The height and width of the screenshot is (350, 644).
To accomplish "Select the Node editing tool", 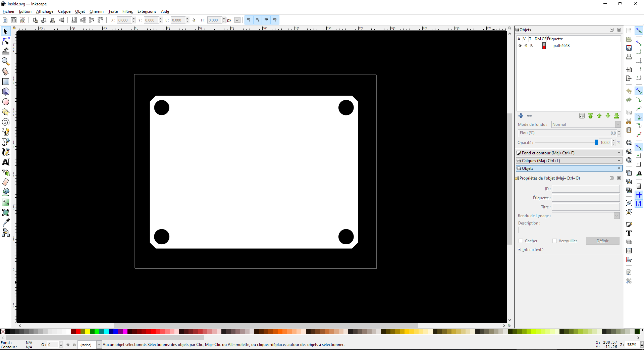I will tap(6, 41).
